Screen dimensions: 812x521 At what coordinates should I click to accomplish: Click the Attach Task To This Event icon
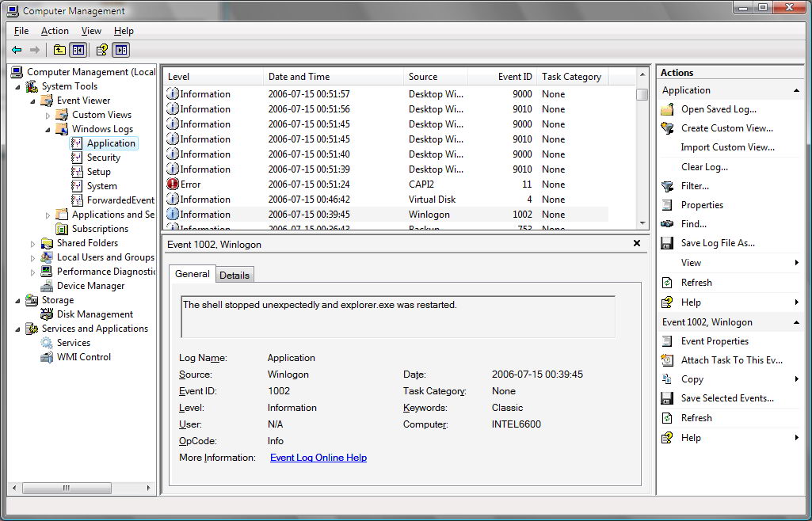(667, 360)
